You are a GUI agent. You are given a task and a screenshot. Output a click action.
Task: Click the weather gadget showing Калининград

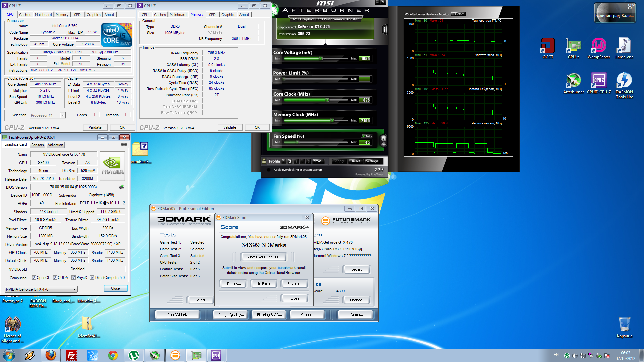coord(614,13)
